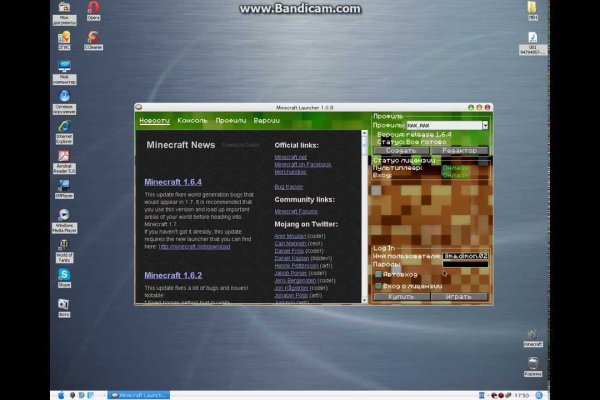Open the Версии tab

(266, 120)
